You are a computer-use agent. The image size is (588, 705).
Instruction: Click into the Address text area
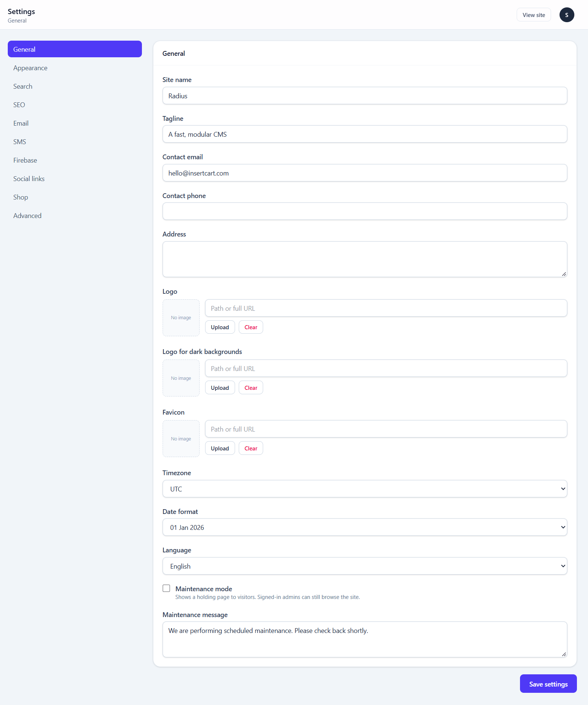[x=365, y=259]
